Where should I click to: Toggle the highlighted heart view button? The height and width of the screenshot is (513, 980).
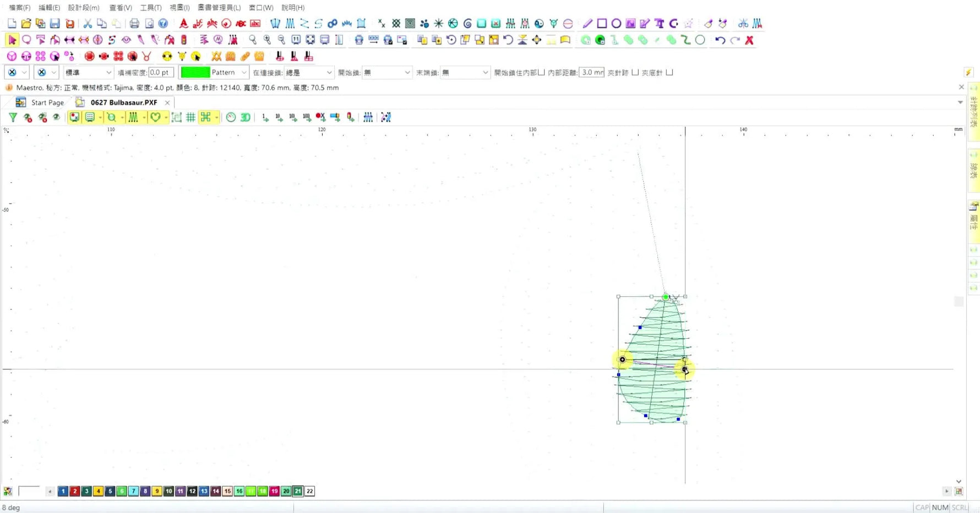[x=156, y=117]
